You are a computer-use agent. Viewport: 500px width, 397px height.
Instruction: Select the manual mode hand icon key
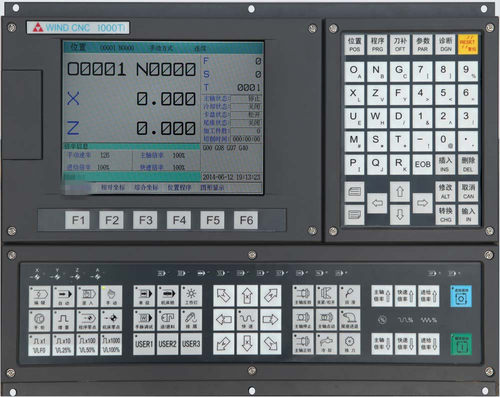[x=111, y=296]
